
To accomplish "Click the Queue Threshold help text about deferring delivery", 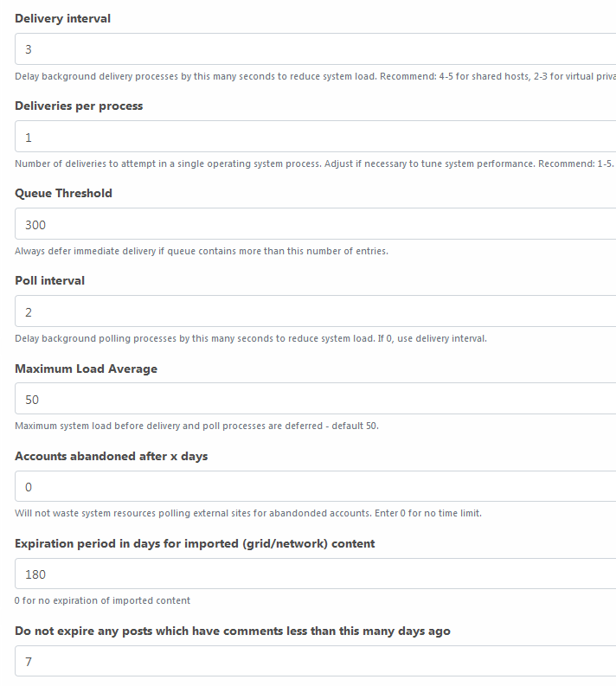I will click(x=202, y=251).
